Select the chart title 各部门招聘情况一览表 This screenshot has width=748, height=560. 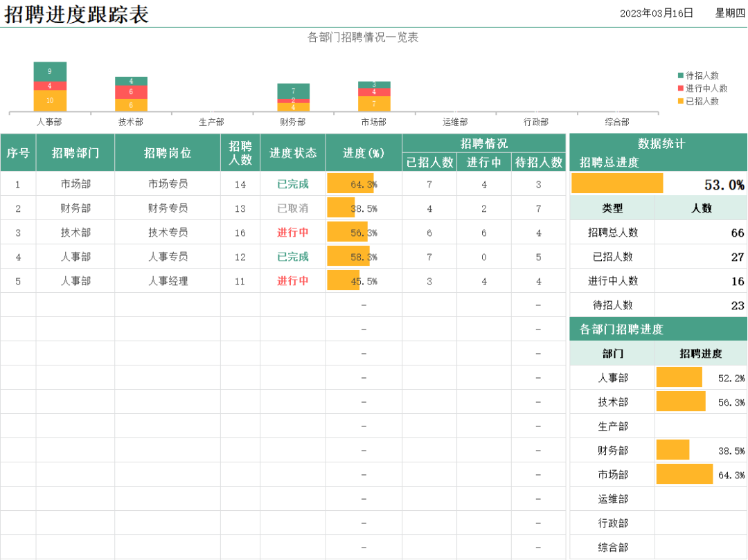tap(362, 37)
